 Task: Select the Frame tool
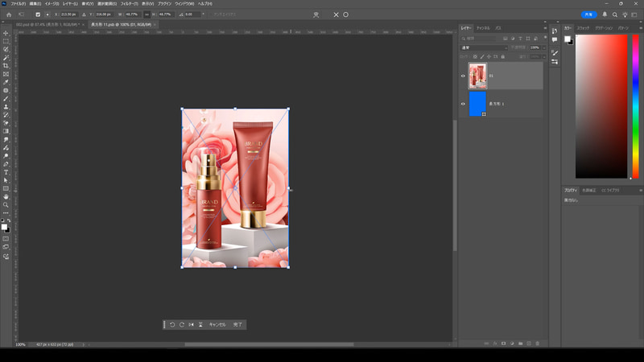point(6,74)
